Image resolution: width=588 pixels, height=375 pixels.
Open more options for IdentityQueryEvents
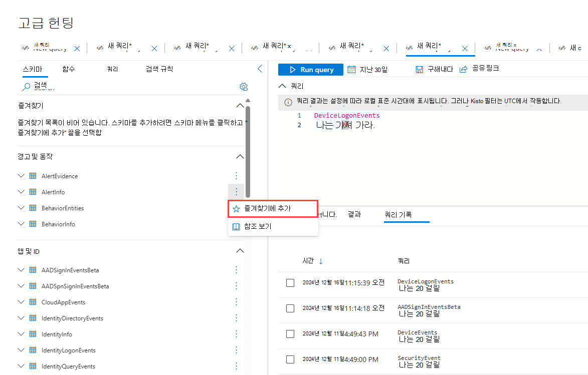pyautogui.click(x=236, y=366)
